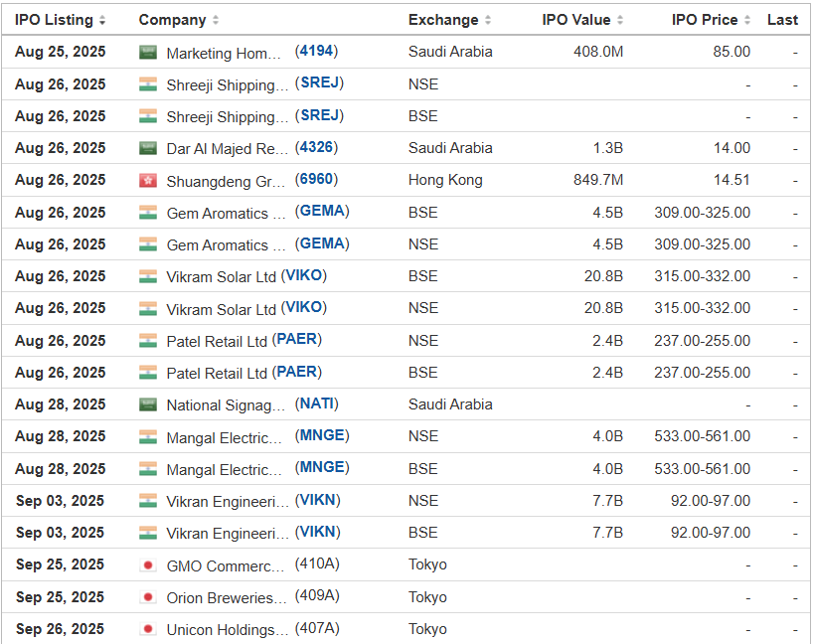Open VIKO ticker in the NSE row
The width and height of the screenshot is (813, 644).
pos(304,307)
